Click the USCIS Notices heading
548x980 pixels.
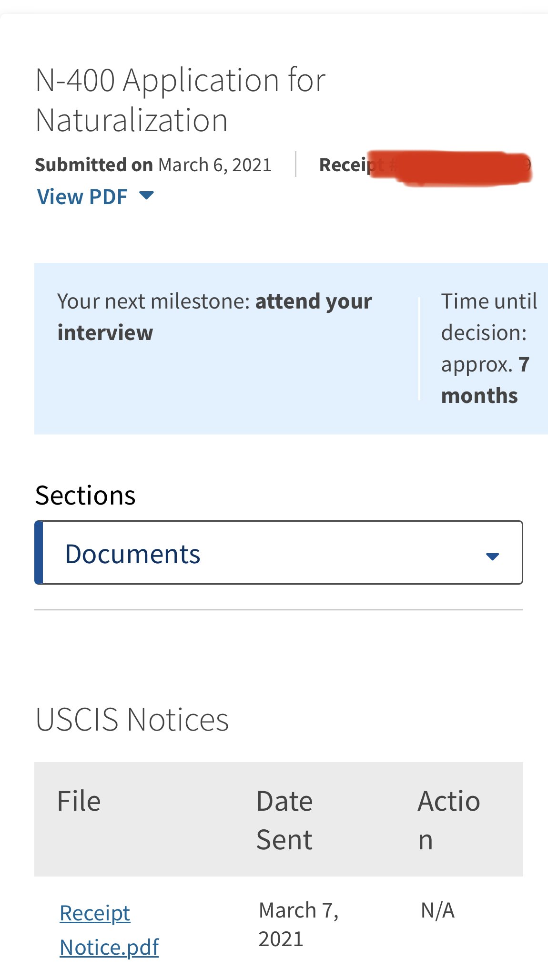point(132,719)
